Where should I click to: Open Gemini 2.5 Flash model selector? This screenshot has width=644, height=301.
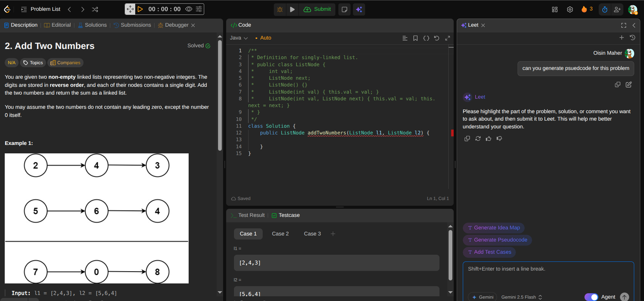(521, 297)
